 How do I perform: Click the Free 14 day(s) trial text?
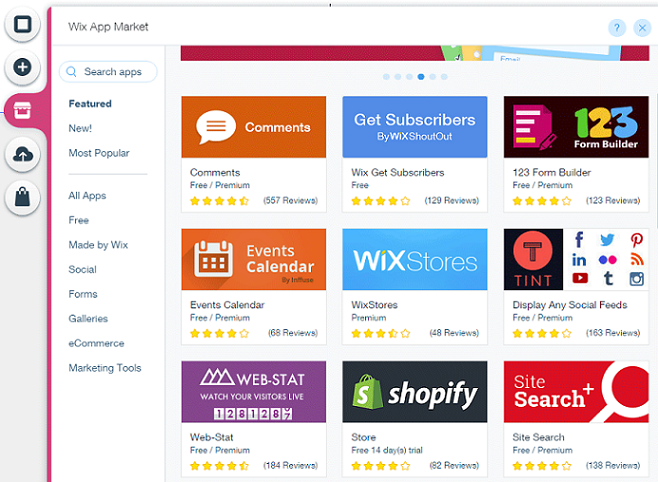(x=386, y=450)
